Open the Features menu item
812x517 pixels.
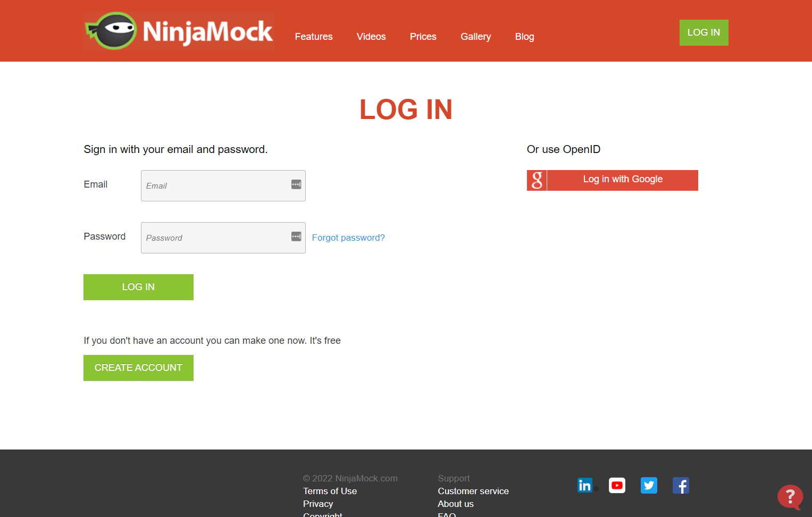314,37
